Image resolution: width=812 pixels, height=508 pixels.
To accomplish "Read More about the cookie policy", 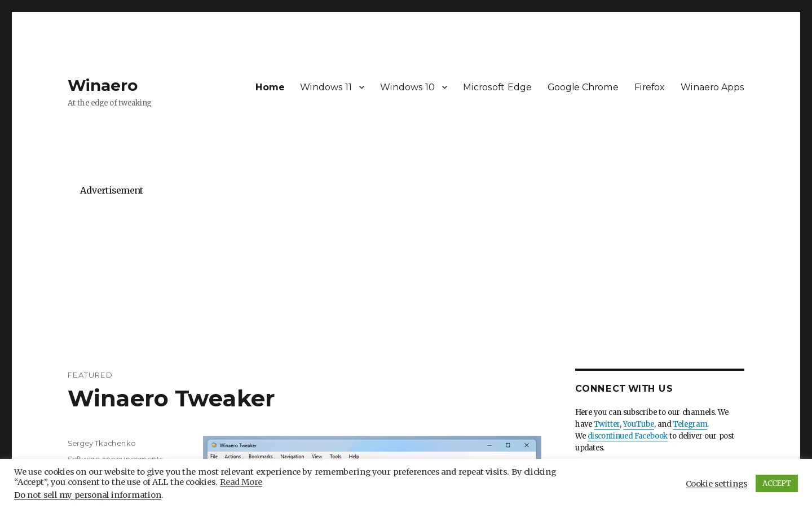I will click(x=241, y=482).
